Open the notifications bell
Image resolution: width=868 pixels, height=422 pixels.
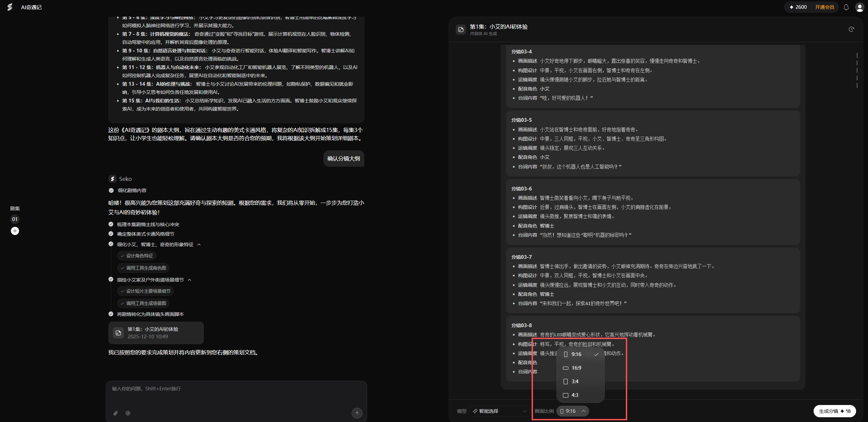click(x=846, y=7)
